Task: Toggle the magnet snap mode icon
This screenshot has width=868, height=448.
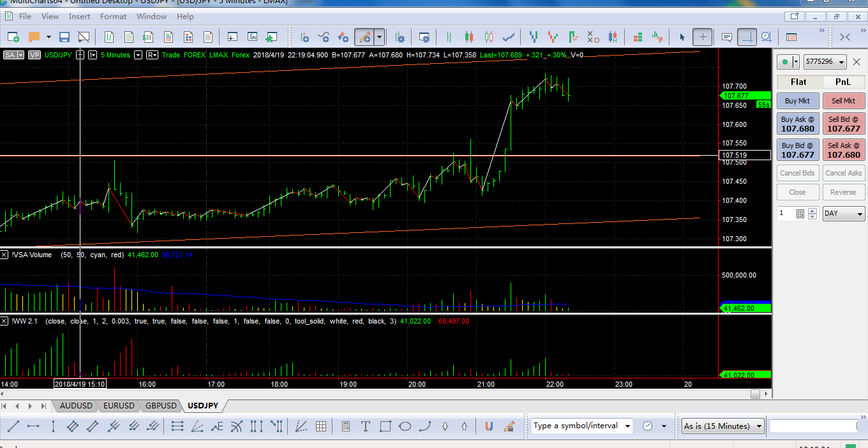Action: (489, 426)
